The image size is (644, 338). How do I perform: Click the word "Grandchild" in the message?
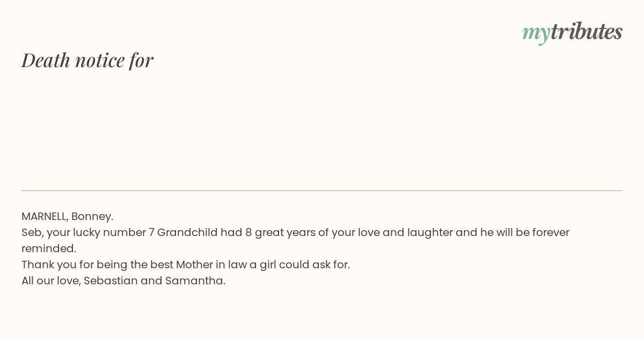pyautogui.click(x=187, y=232)
